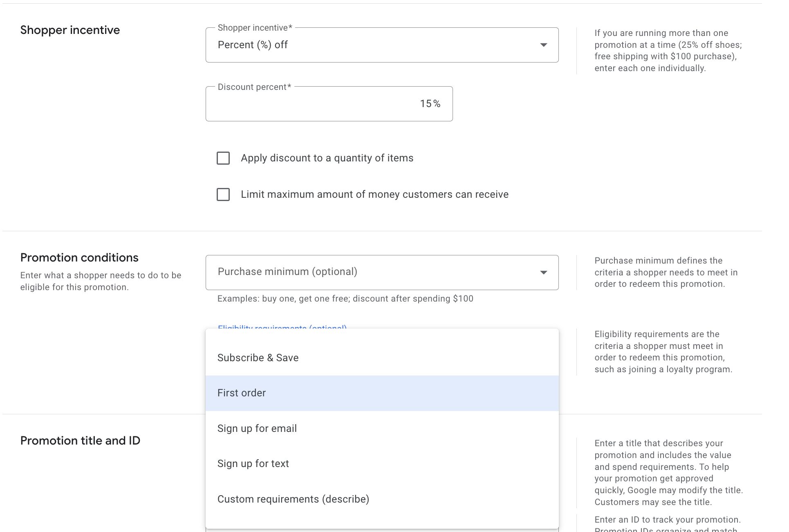
Task: Choose "First order" eligibility requirement
Action: (x=242, y=393)
